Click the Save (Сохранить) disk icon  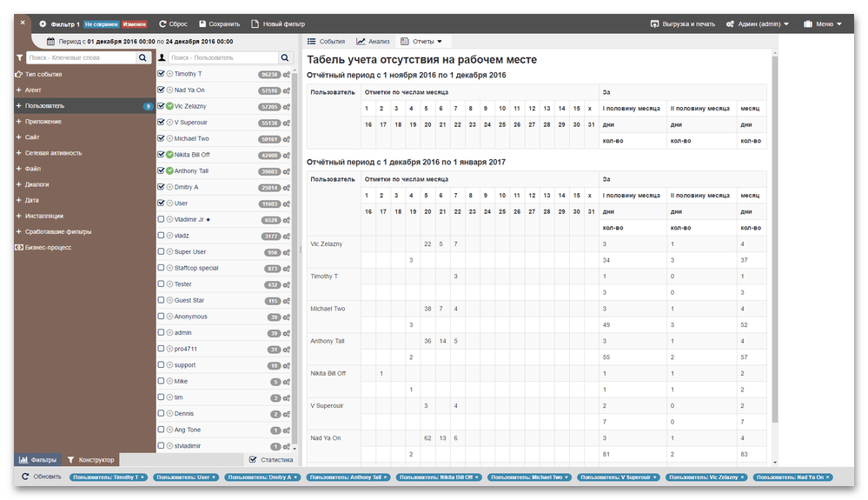tap(202, 23)
